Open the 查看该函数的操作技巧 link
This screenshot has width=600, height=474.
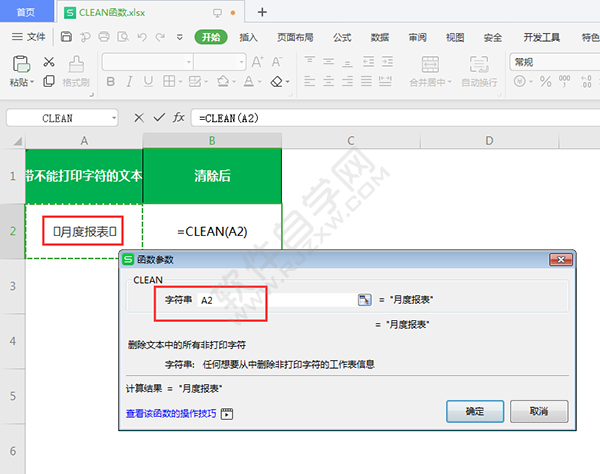[x=172, y=412]
